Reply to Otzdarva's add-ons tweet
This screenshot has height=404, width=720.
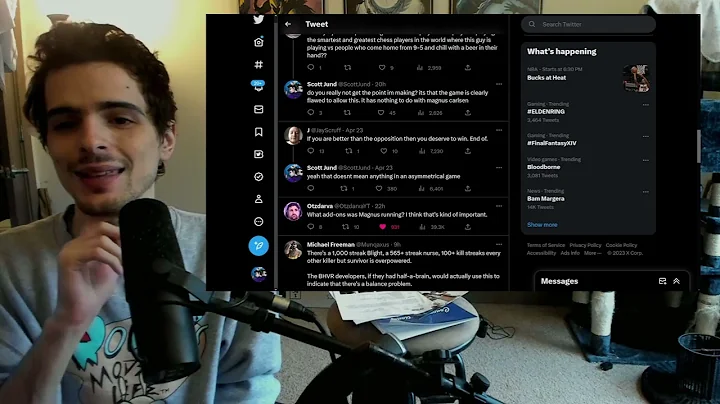coord(311,227)
